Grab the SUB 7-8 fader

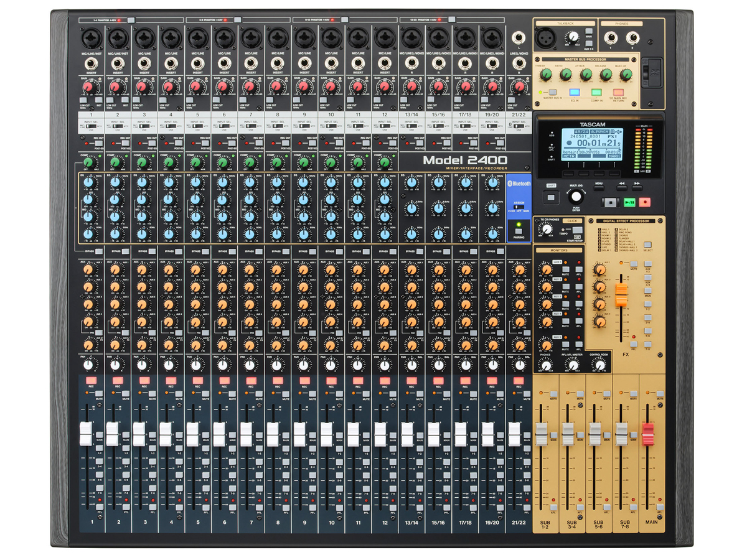[x=621, y=434]
